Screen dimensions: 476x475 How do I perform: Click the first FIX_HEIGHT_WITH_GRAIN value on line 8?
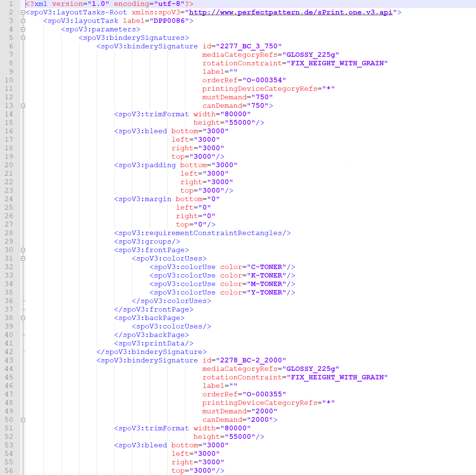[x=337, y=63]
